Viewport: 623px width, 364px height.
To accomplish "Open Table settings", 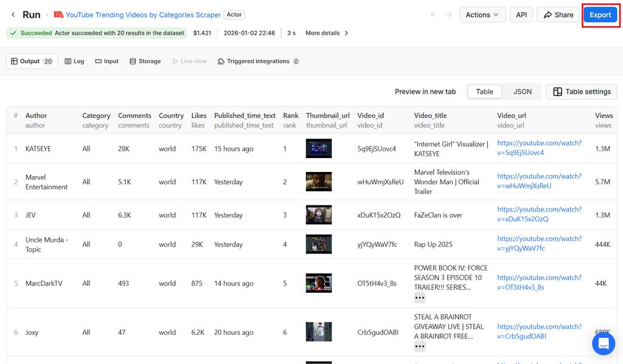I will point(581,92).
